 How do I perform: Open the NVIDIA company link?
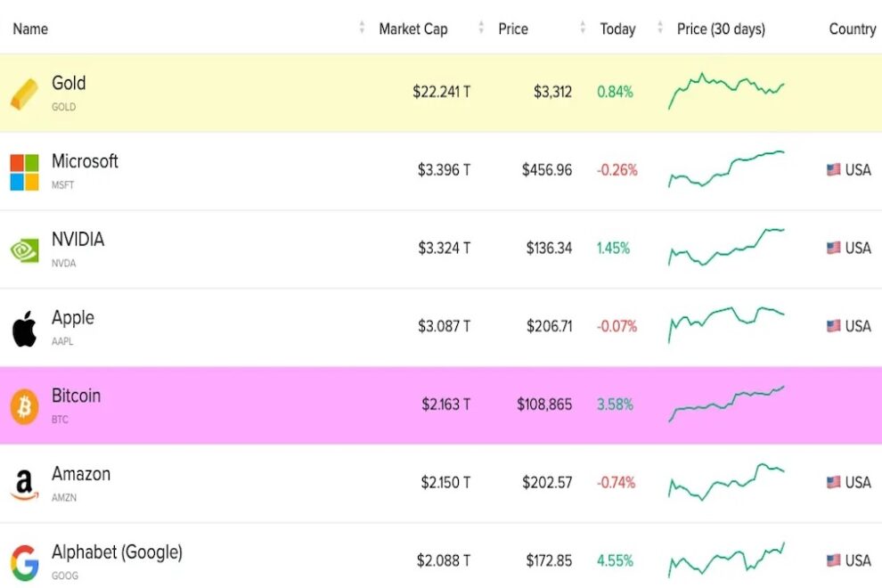tap(78, 240)
